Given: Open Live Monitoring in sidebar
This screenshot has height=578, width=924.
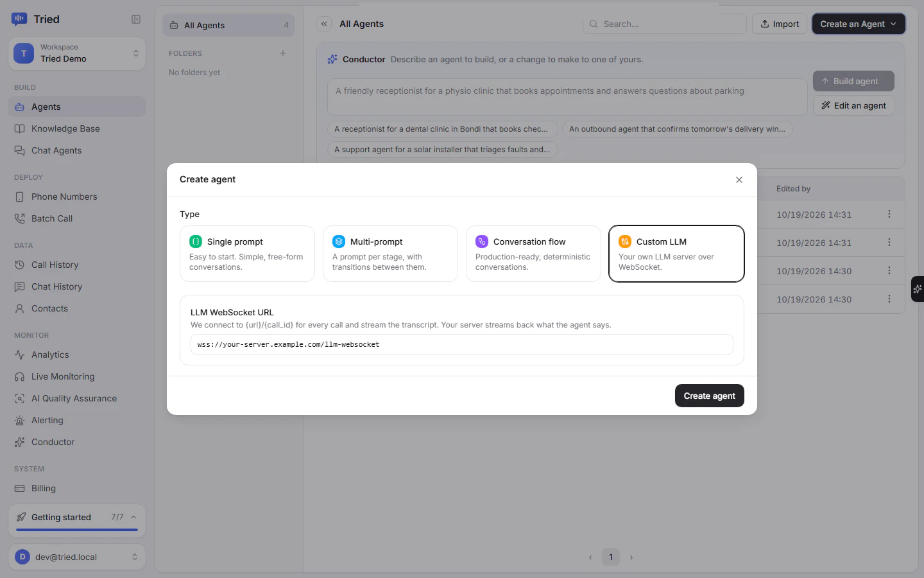Looking at the screenshot, I should [77, 376].
